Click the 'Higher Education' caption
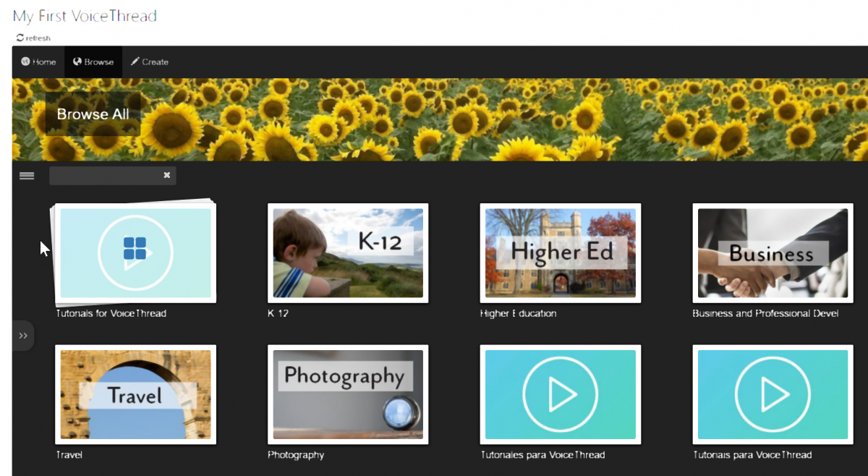The height and width of the screenshot is (476, 868). (519, 313)
